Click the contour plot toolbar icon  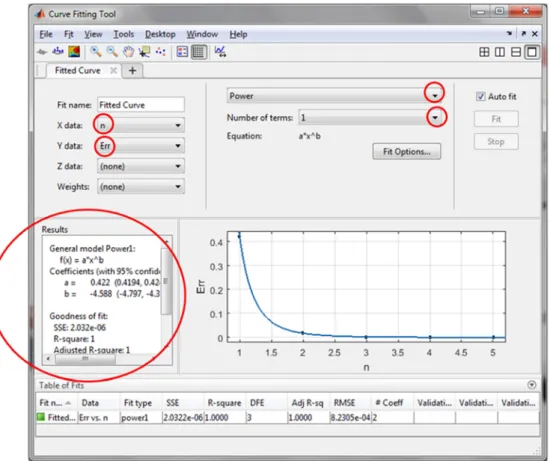(x=74, y=52)
